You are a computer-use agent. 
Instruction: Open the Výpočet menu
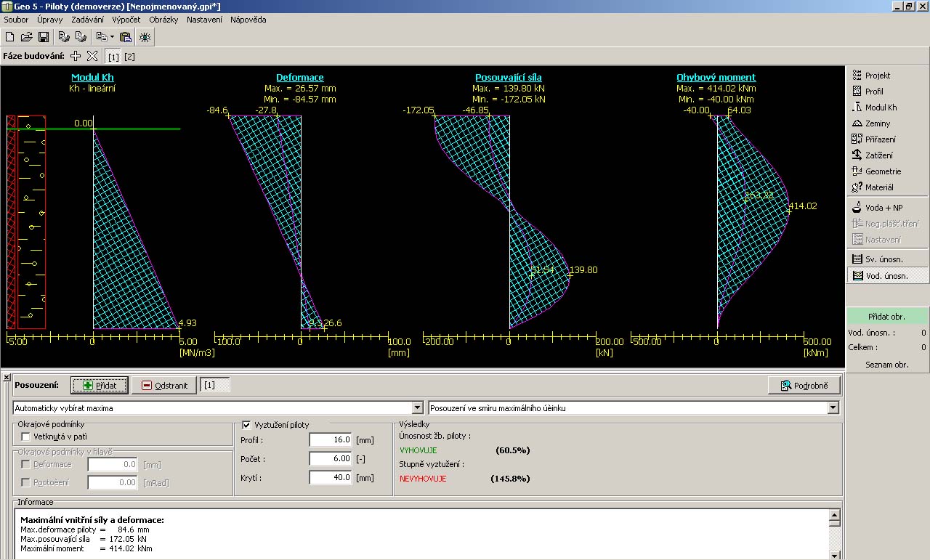click(x=126, y=20)
